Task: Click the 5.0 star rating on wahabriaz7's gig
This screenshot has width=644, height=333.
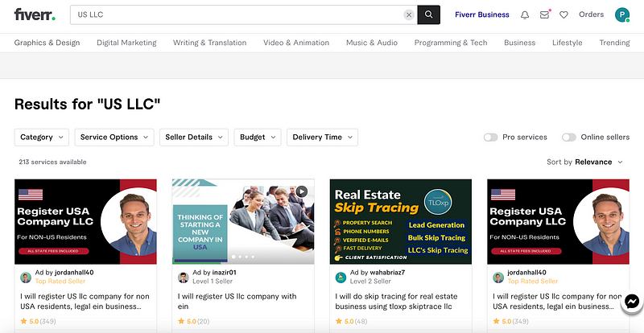Action: [352, 321]
